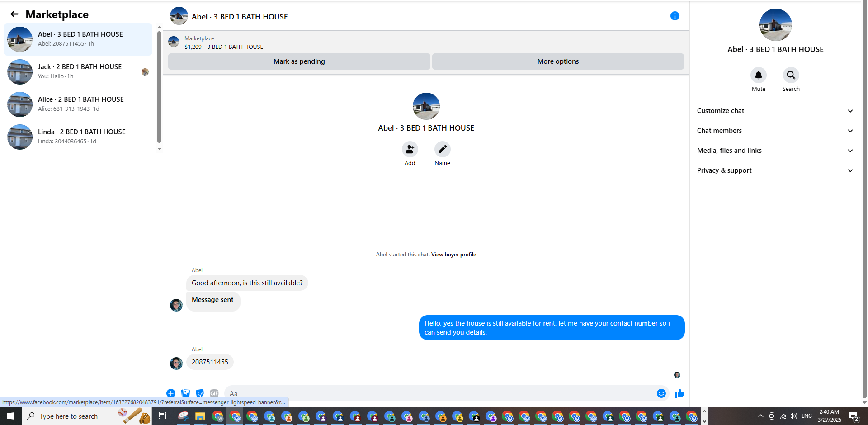Open File Explorer from the taskbar
This screenshot has height=425, width=868.
[x=200, y=416]
